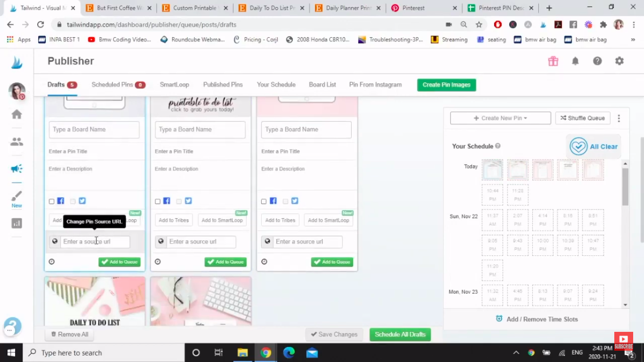The image size is (644, 362).
Task: Open the Home icon in sidebar
Action: [17, 114]
